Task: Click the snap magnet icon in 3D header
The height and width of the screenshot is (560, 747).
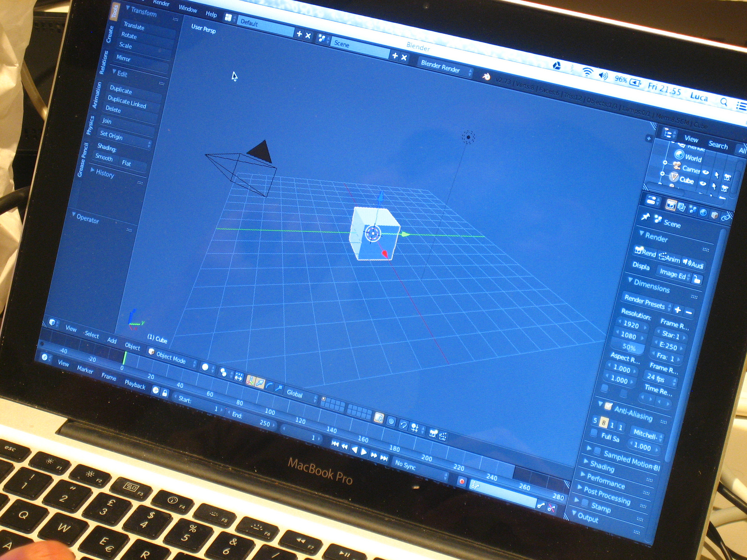Action: point(403,425)
